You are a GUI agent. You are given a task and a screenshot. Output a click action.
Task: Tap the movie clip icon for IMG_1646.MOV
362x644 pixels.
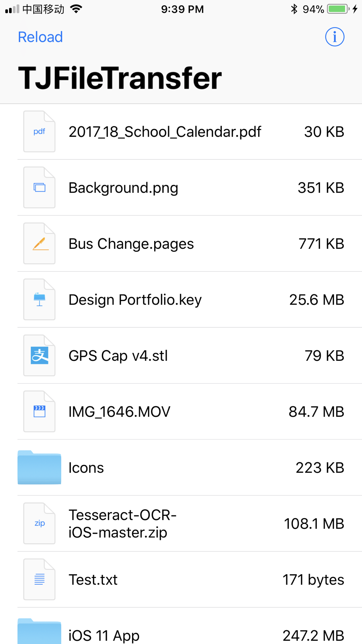39,411
